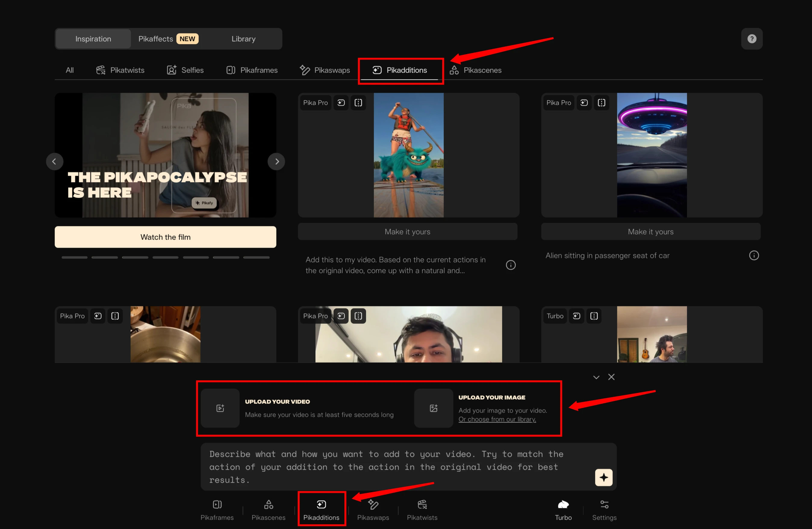Go to previous carousel slide
This screenshot has width=812, height=529.
[x=54, y=161]
